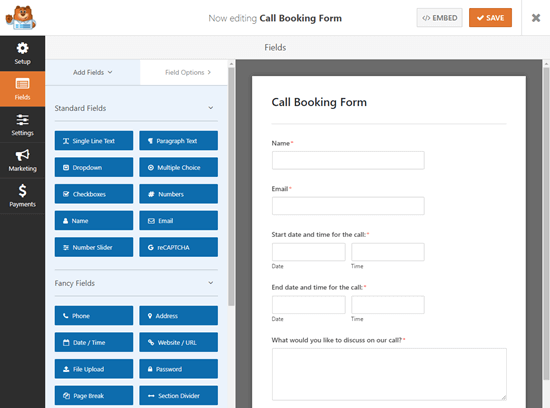
Task: Click the Email input field in the preview
Action: (348, 206)
